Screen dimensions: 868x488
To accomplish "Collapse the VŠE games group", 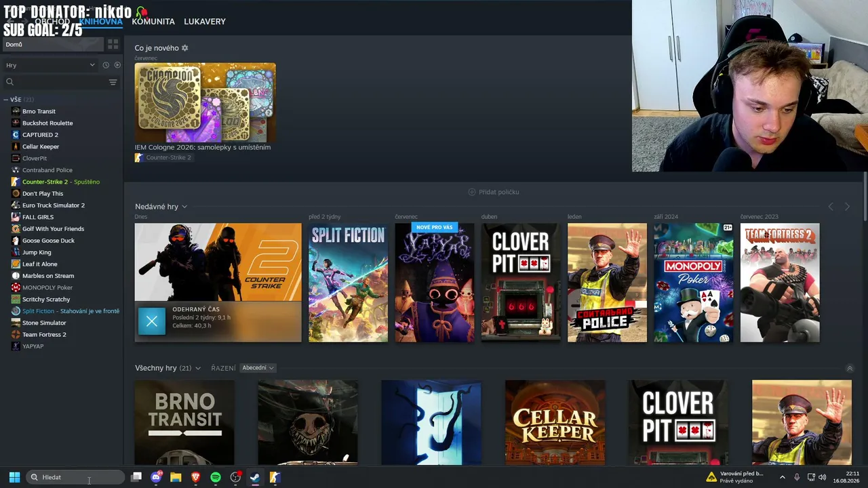I will point(6,100).
